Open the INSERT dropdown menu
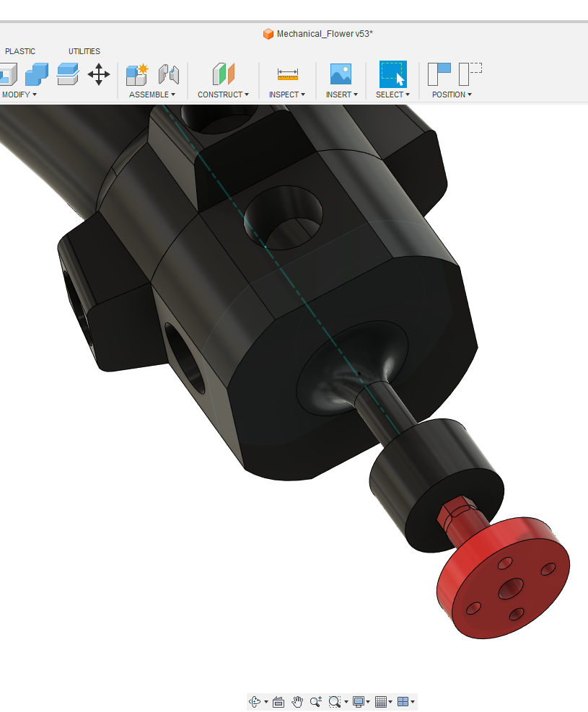 click(x=342, y=95)
